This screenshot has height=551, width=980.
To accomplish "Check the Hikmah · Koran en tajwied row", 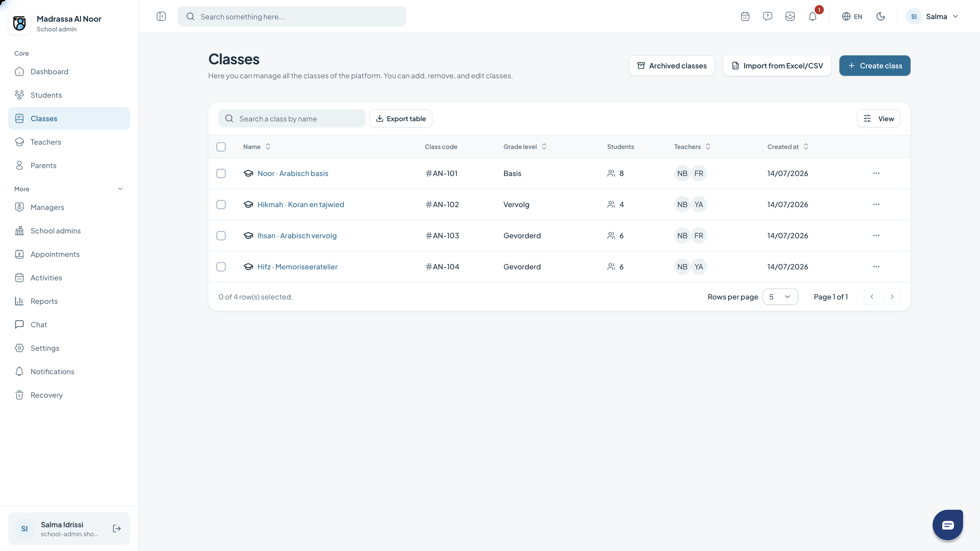I will (x=221, y=205).
